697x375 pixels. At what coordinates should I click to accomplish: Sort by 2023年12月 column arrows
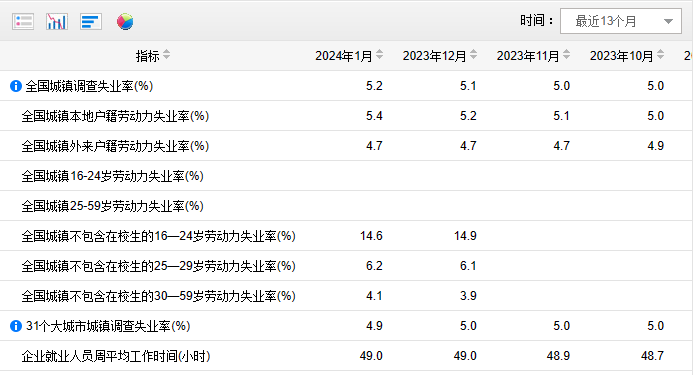[x=473, y=55]
